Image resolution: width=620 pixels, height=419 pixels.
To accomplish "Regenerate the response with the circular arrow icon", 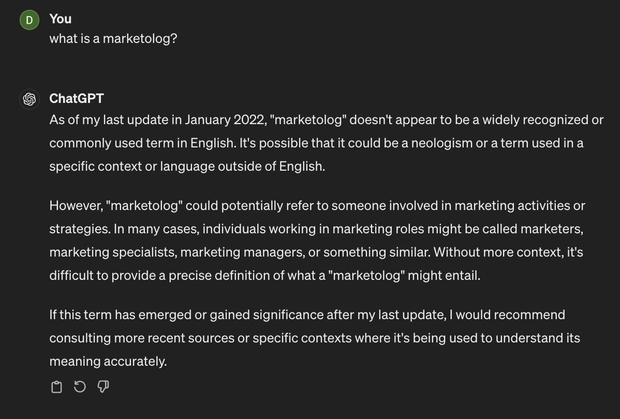I will pos(80,387).
